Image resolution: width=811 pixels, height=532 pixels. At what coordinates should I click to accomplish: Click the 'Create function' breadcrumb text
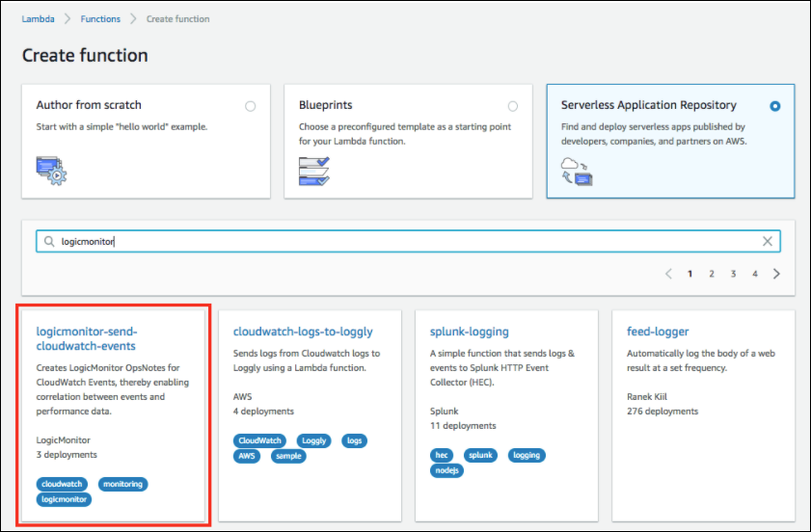[178, 18]
